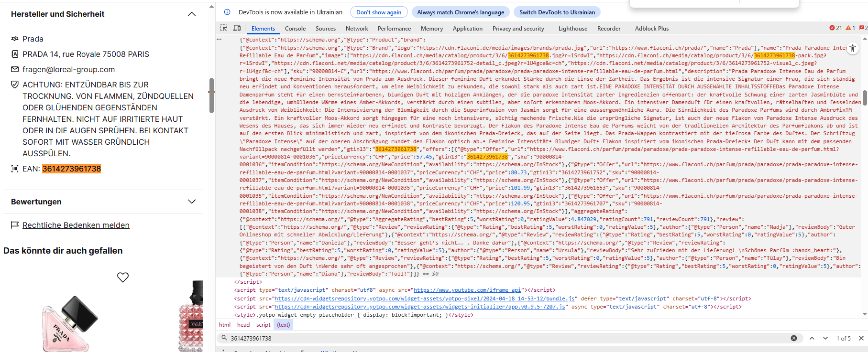The height and width of the screenshot is (352, 868).
Task: Click the style yotpo-widget-empty-placeholder line
Action: pos(353,315)
